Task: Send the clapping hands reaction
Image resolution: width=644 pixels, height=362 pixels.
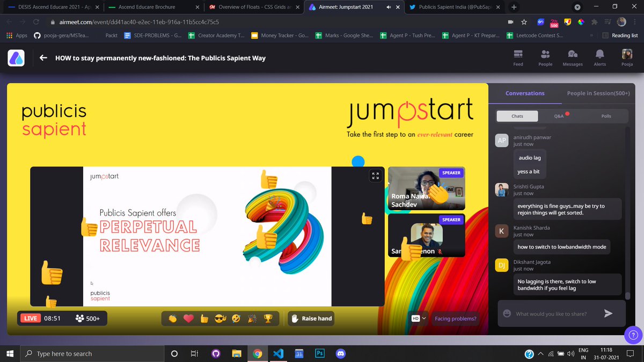Action: coord(172,319)
